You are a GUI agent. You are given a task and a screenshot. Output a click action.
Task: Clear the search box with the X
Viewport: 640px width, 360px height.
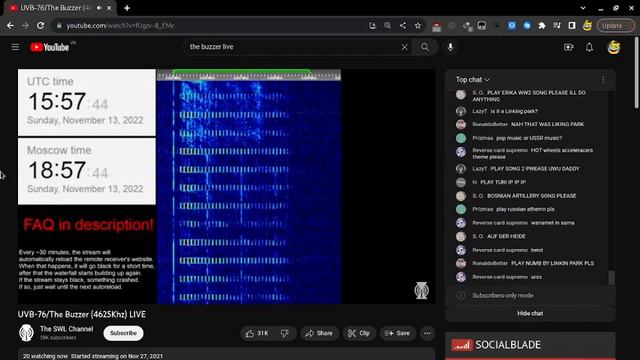point(404,47)
